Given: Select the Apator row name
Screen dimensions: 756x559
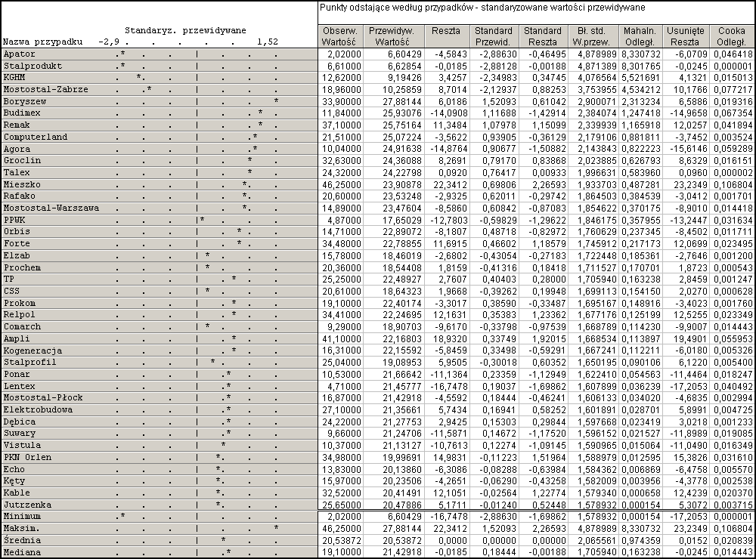Looking at the screenshot, I should (20, 54).
